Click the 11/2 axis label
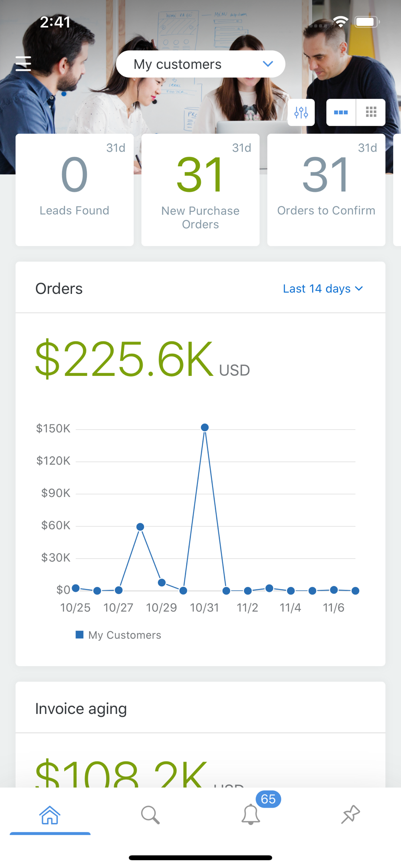Screen dimensions: 401x868 click(247, 608)
